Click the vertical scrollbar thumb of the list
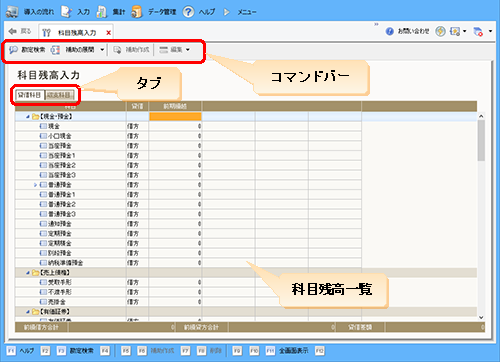Viewport: 500px width, 362px height. point(481,140)
